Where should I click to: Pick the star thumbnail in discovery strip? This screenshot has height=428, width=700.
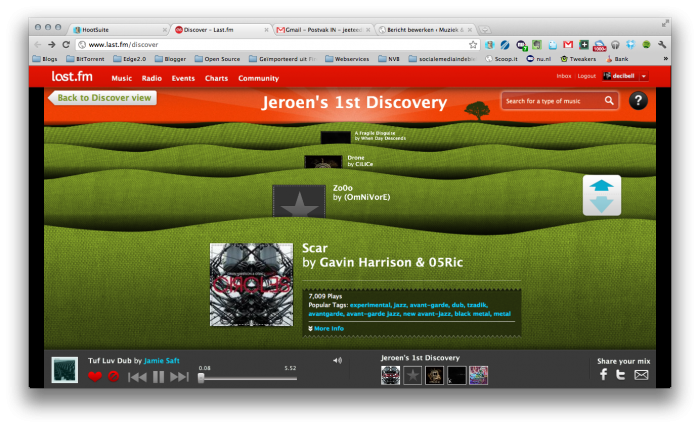point(412,375)
